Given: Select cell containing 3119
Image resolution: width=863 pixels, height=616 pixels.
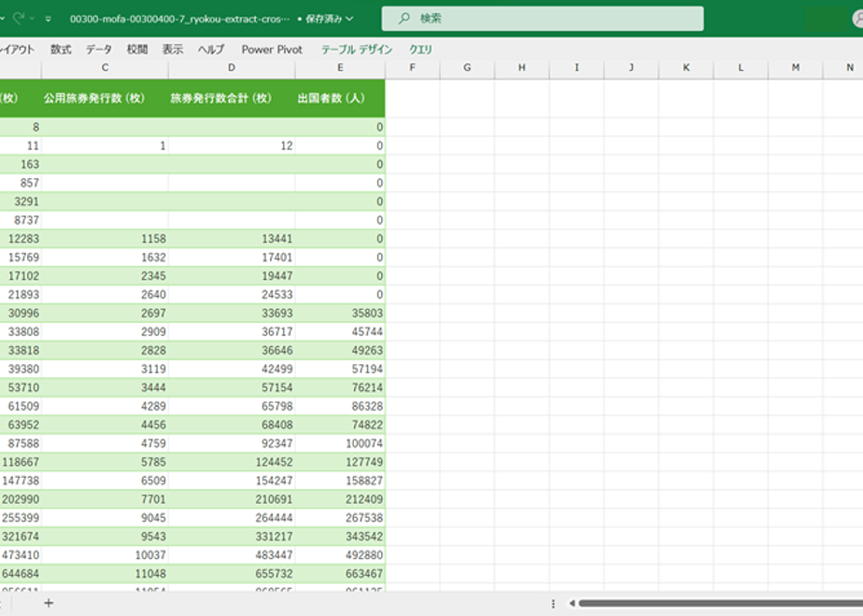Looking at the screenshot, I should pos(105,369).
